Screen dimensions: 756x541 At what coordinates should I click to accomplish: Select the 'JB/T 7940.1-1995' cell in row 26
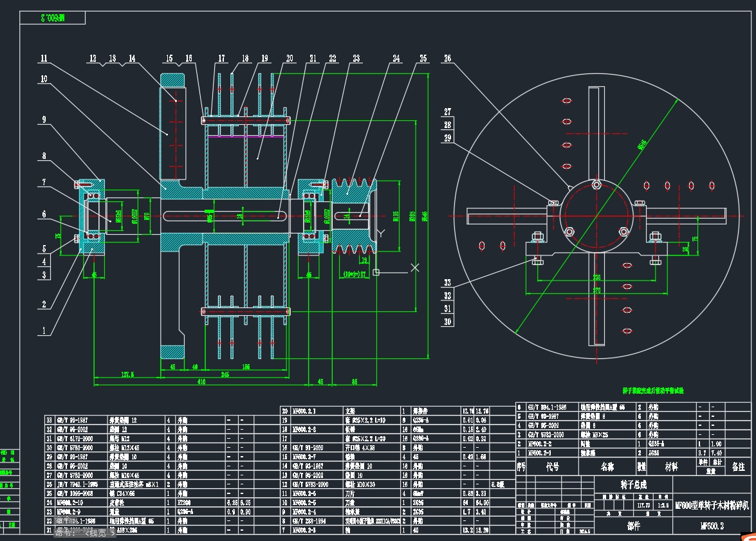coord(81,484)
